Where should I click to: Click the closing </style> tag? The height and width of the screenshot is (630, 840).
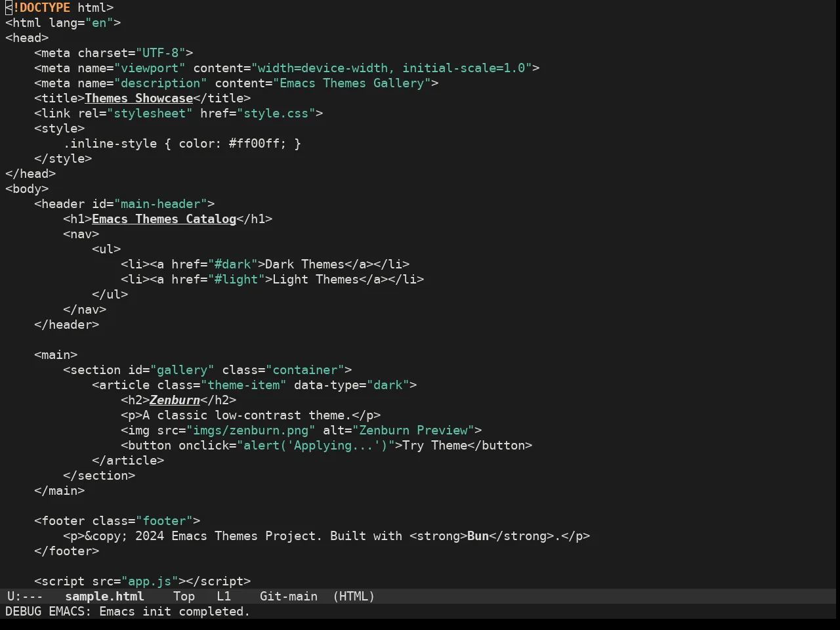click(x=63, y=159)
